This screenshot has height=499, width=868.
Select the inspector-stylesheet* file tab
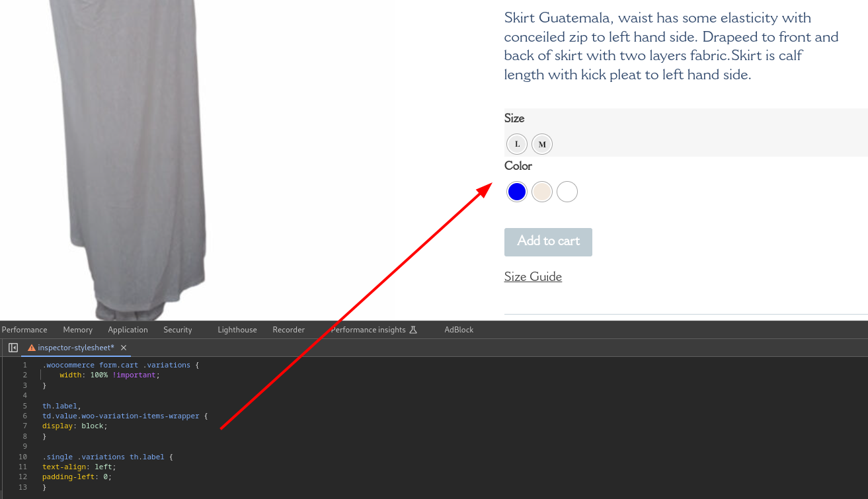76,348
